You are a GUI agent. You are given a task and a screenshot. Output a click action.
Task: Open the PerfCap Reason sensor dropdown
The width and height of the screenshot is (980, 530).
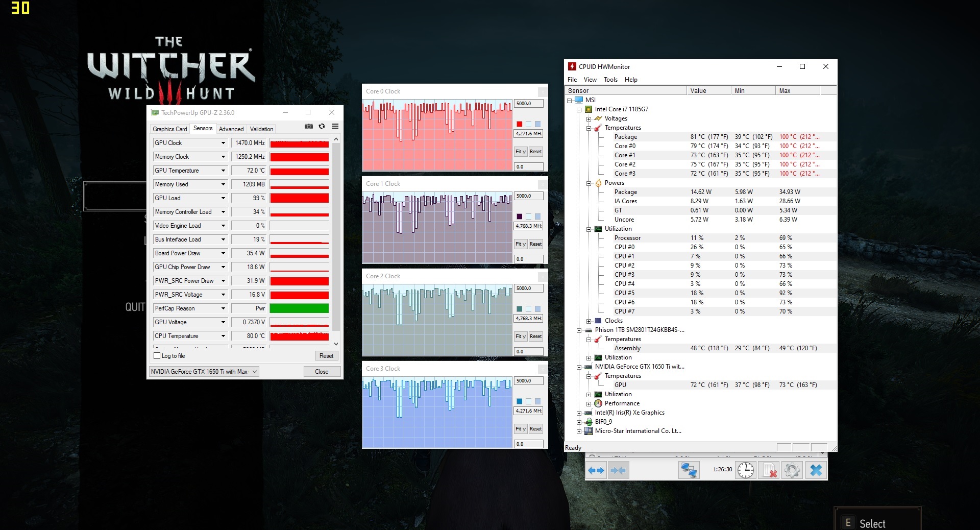[x=223, y=308]
